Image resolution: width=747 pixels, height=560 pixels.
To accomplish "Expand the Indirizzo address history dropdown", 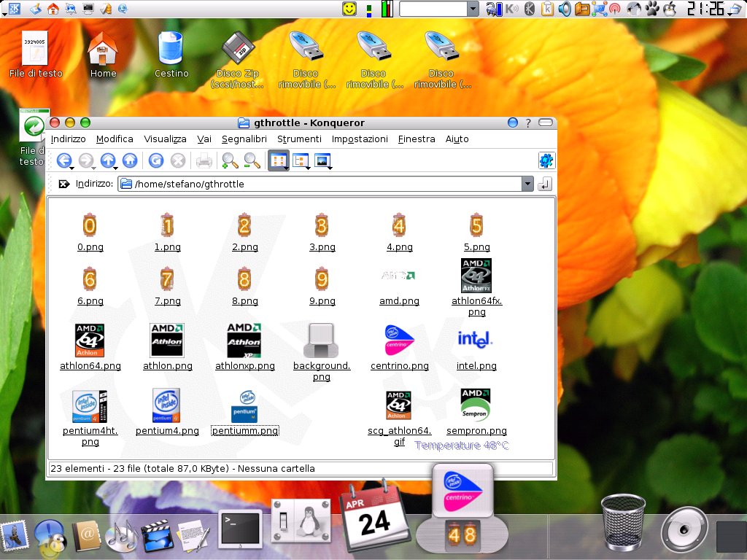I will click(x=527, y=184).
